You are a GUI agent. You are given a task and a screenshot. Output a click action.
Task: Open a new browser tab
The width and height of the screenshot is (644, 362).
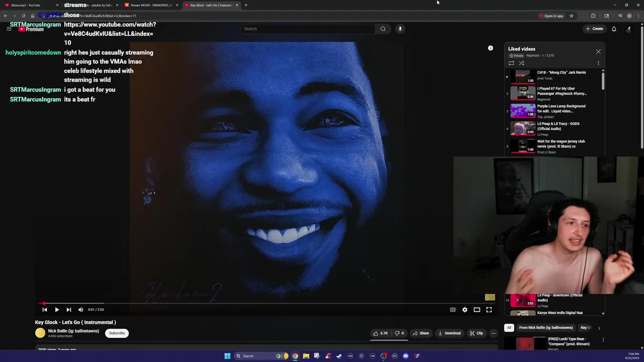point(246,5)
